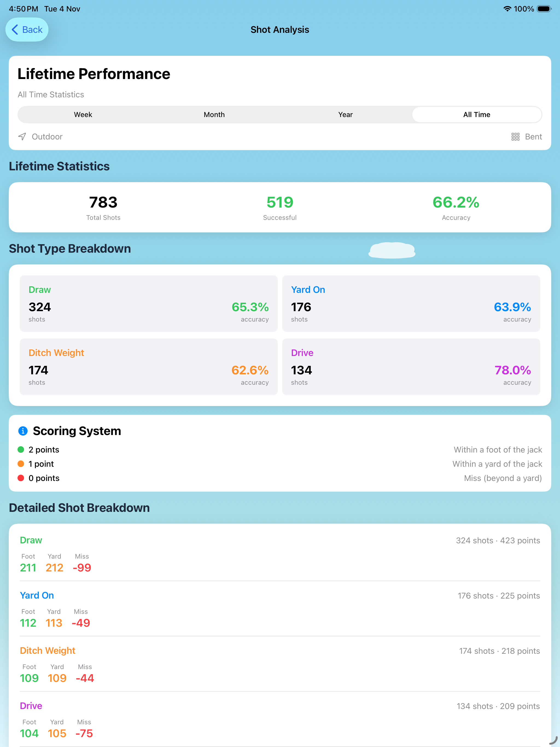Click the Yard On Miss value -49
This screenshot has height=747, width=560.
[x=81, y=623]
